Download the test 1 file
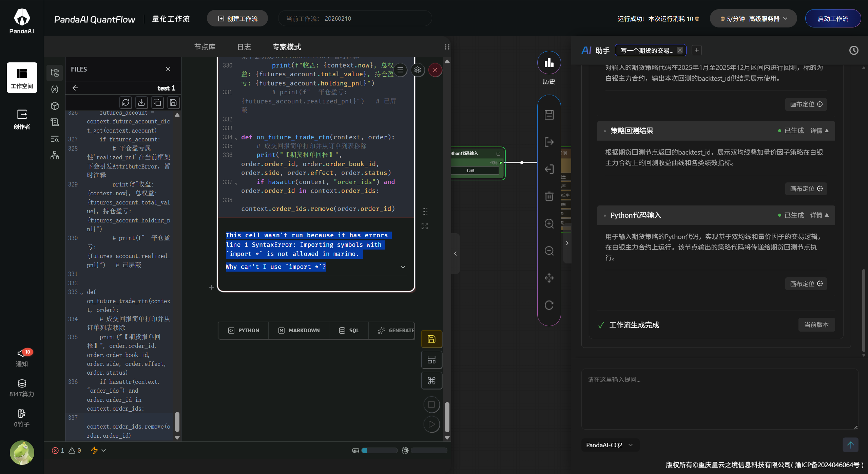 click(141, 102)
